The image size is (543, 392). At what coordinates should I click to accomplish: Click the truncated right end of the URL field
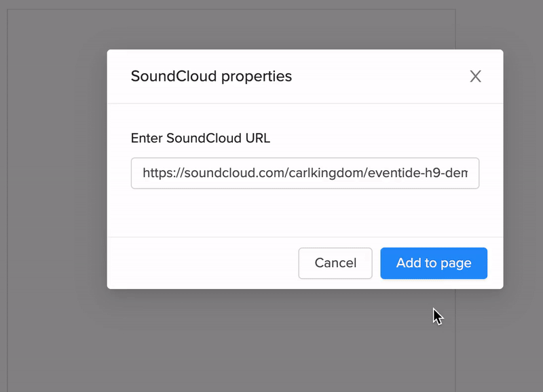[x=468, y=174]
